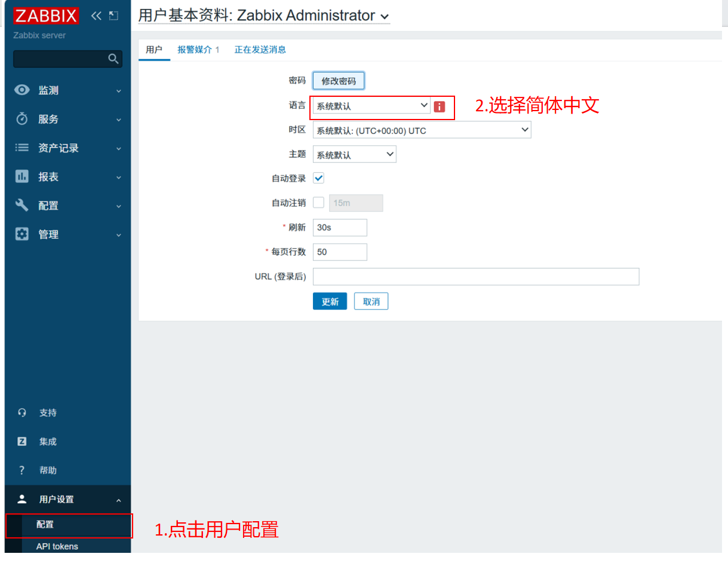Click the Z icon for 集成
This screenshot has height=563, width=728.
[22, 441]
